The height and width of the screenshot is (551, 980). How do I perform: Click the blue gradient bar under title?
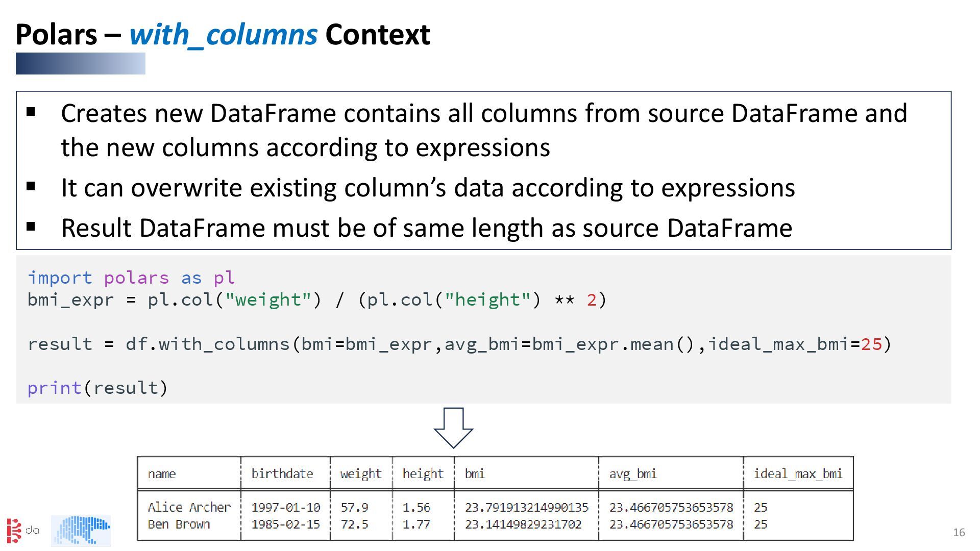pos(80,64)
